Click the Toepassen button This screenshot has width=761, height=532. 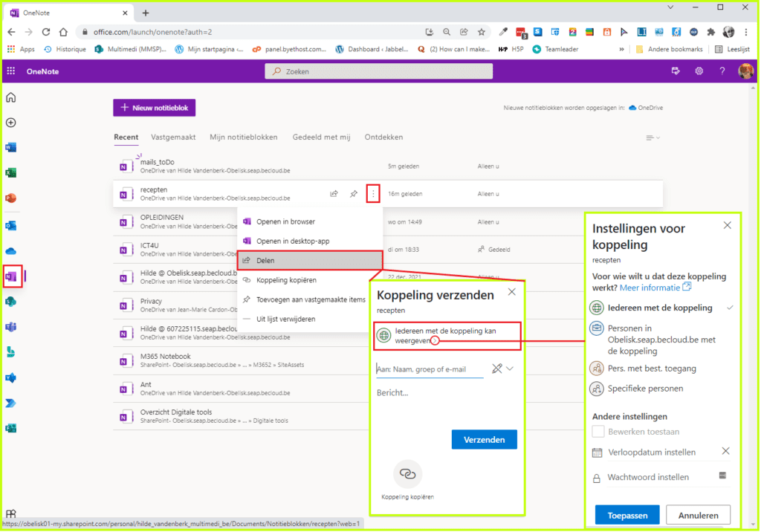click(627, 515)
